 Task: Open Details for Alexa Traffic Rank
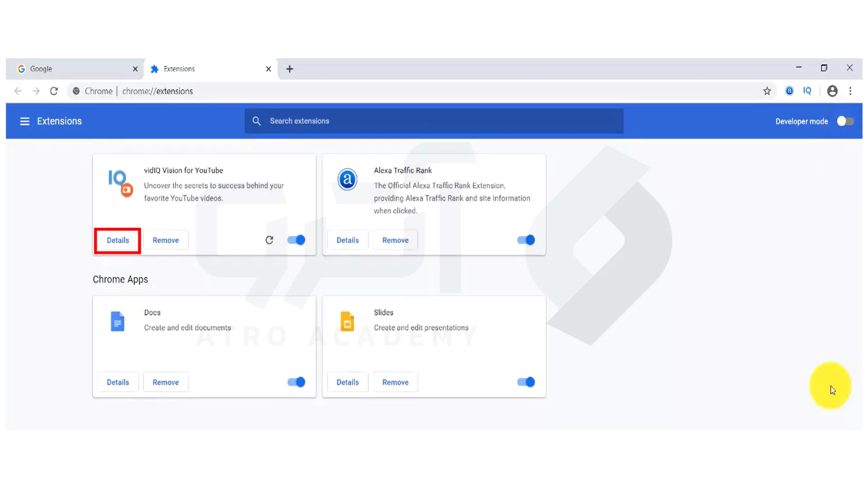point(347,240)
